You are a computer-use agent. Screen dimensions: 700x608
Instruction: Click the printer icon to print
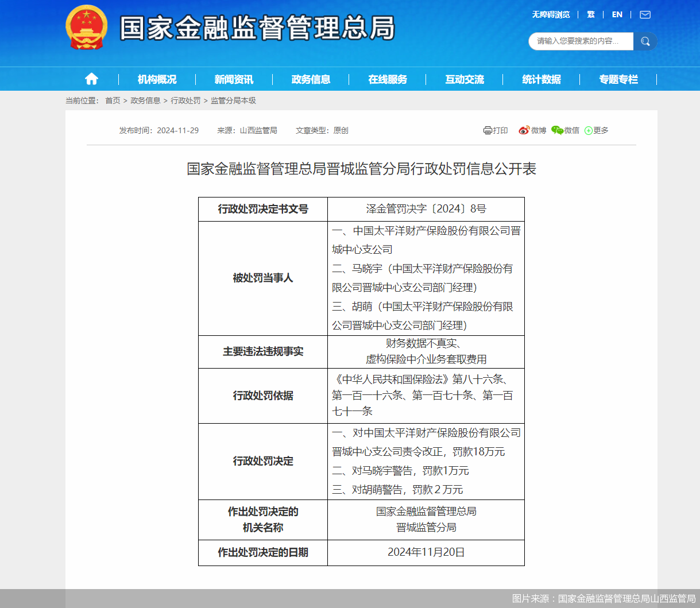coord(488,130)
